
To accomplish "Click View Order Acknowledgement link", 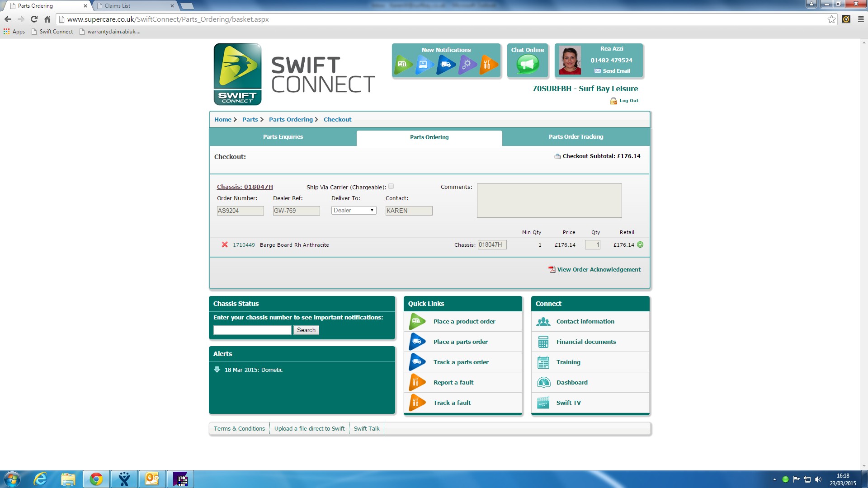I will (598, 269).
